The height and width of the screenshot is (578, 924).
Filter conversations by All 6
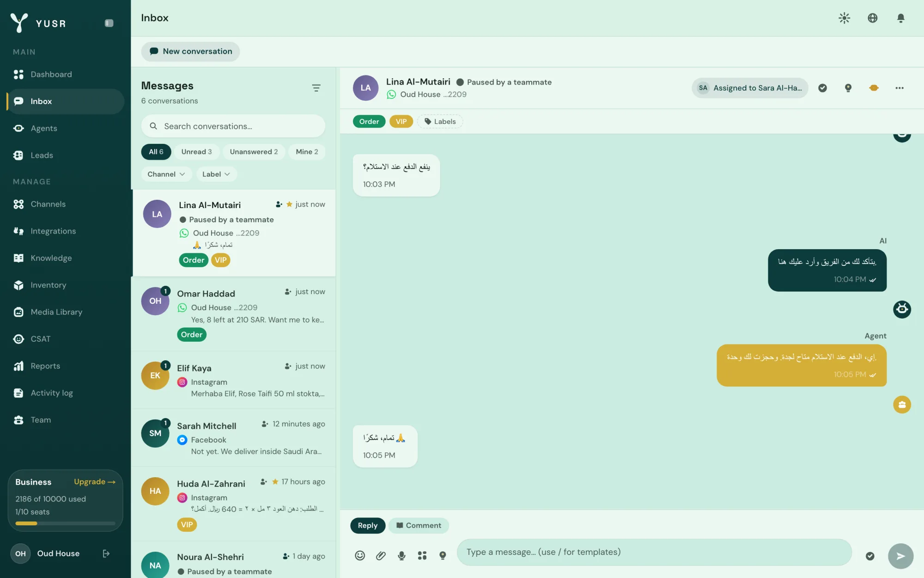156,152
